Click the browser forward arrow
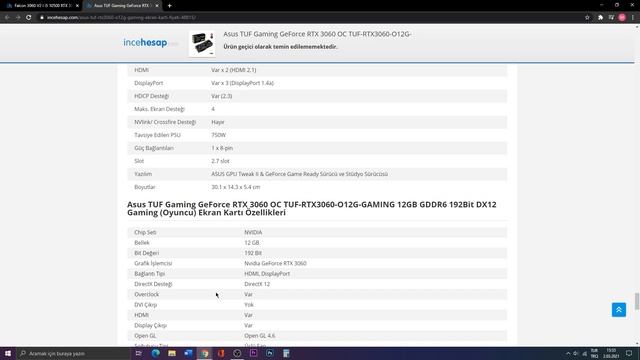Viewport: 640px width, 360px height. pos(18,18)
